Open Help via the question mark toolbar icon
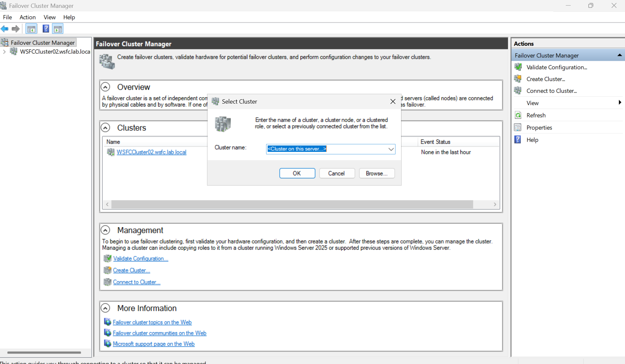Image resolution: width=625 pixels, height=364 pixels. click(45, 29)
